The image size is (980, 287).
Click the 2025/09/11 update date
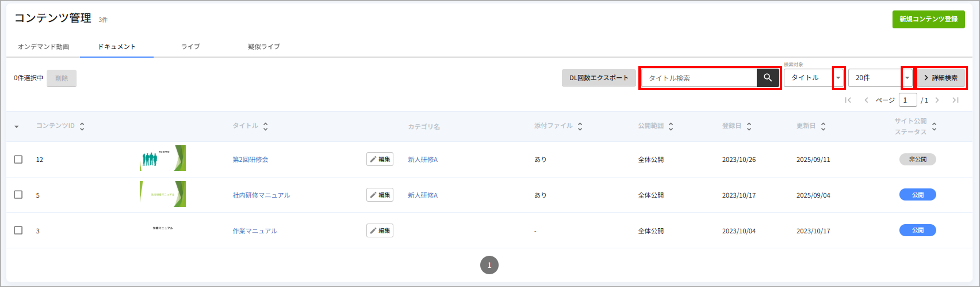pyautogui.click(x=813, y=160)
